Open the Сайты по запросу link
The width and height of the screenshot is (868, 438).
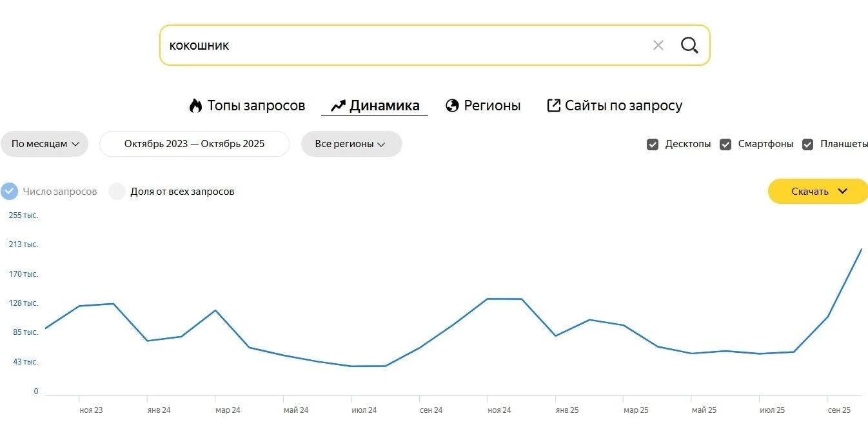tap(623, 106)
